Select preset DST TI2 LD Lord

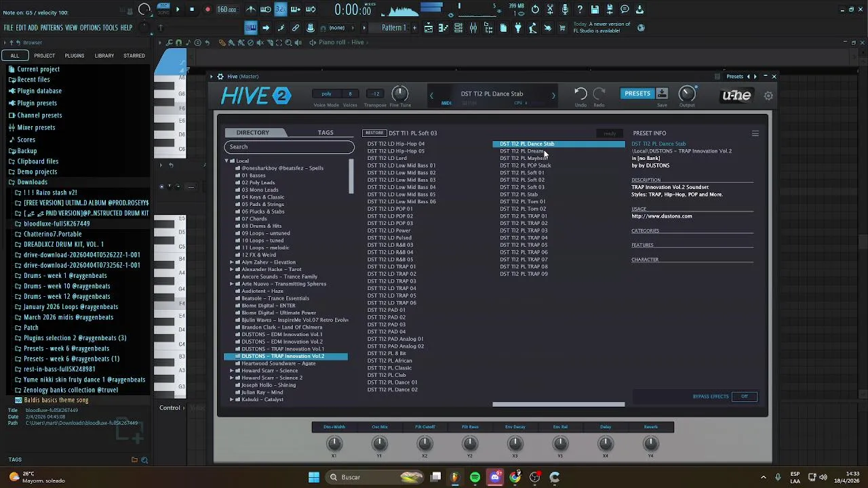tap(387, 159)
